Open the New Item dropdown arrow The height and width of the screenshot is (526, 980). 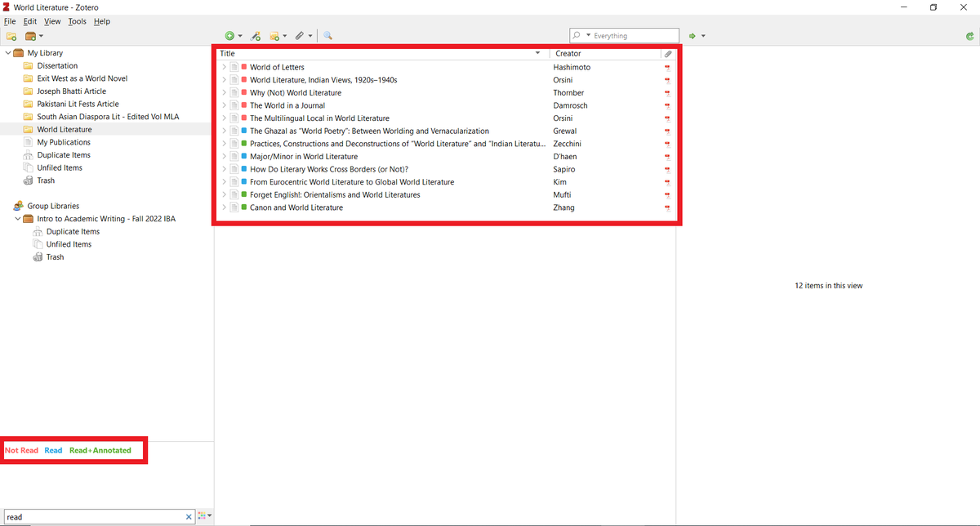point(240,36)
